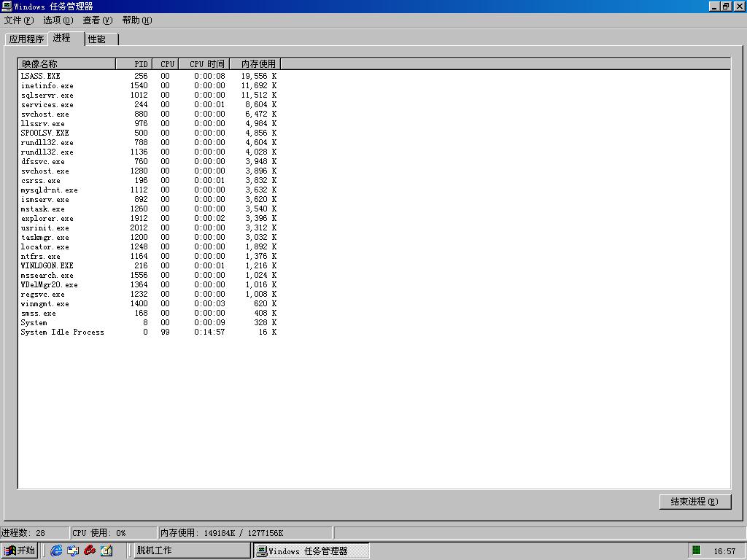747x560 pixels.
Task: Select the llssrv.exe process
Action: coord(149,124)
